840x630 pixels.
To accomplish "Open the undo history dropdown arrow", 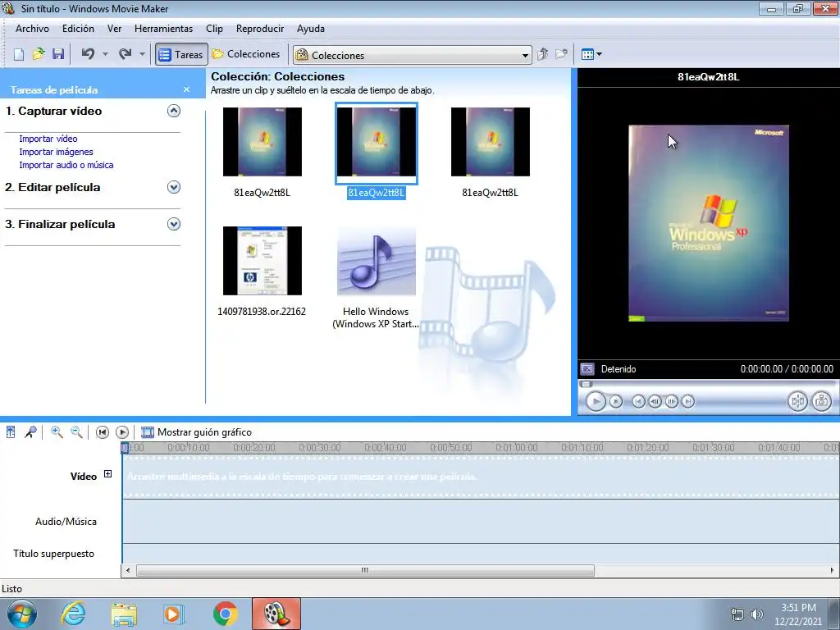I will click(x=105, y=54).
